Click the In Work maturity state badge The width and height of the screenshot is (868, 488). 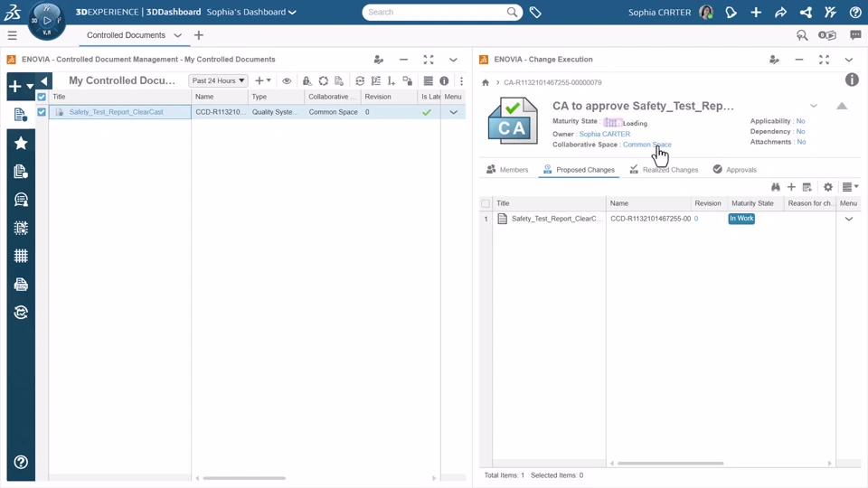[x=741, y=219]
